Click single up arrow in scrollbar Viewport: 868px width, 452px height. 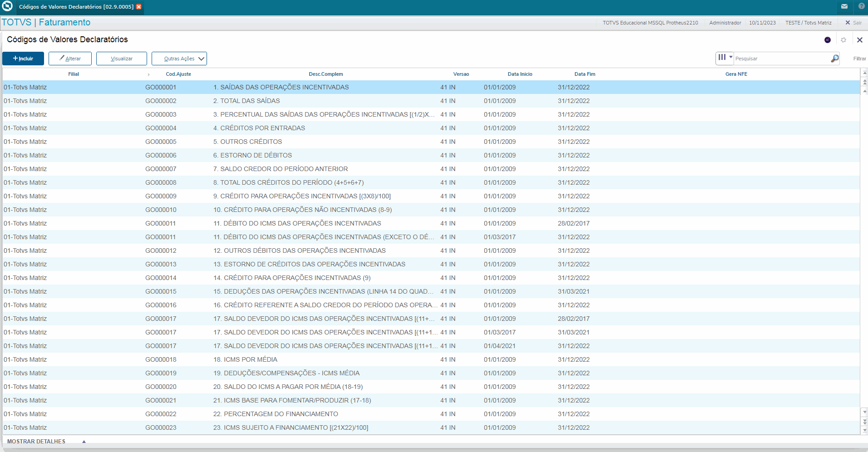click(864, 91)
